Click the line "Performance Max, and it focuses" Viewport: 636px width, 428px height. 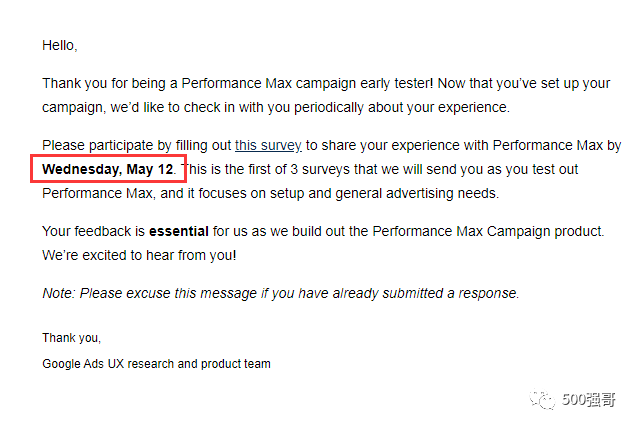pos(271,193)
